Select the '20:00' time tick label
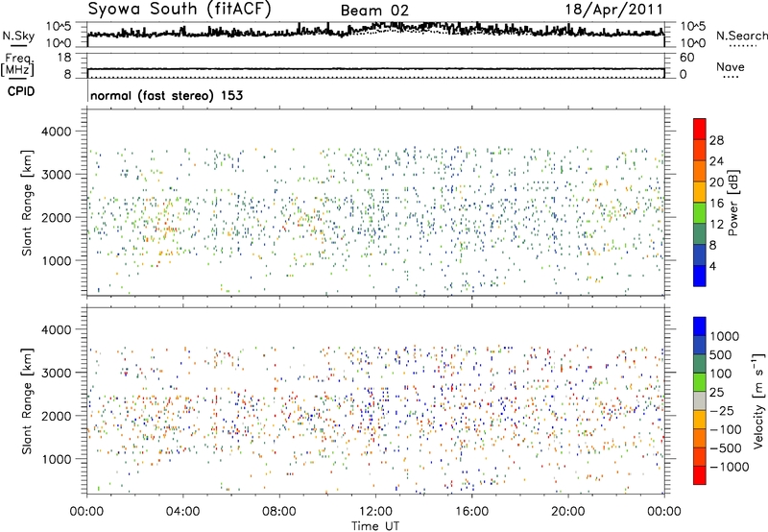This screenshot has height=532, width=768. click(567, 512)
